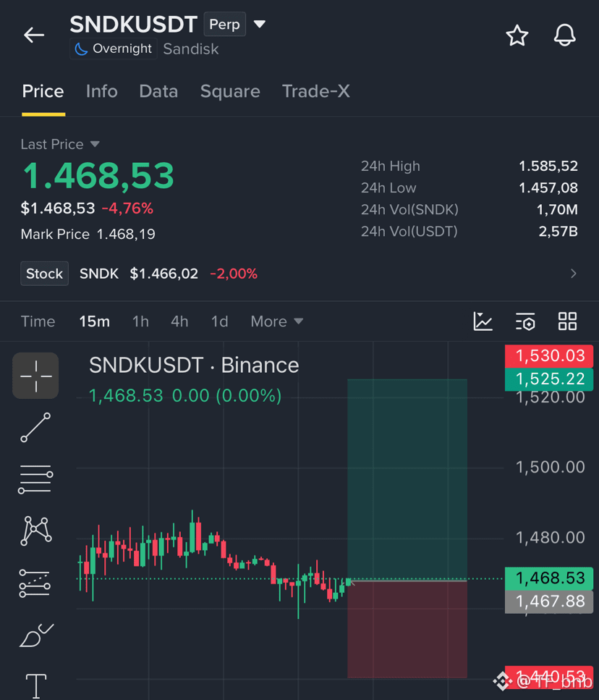Open the Last Price type dropdown
Viewport: 599px width, 700px height.
click(95, 144)
